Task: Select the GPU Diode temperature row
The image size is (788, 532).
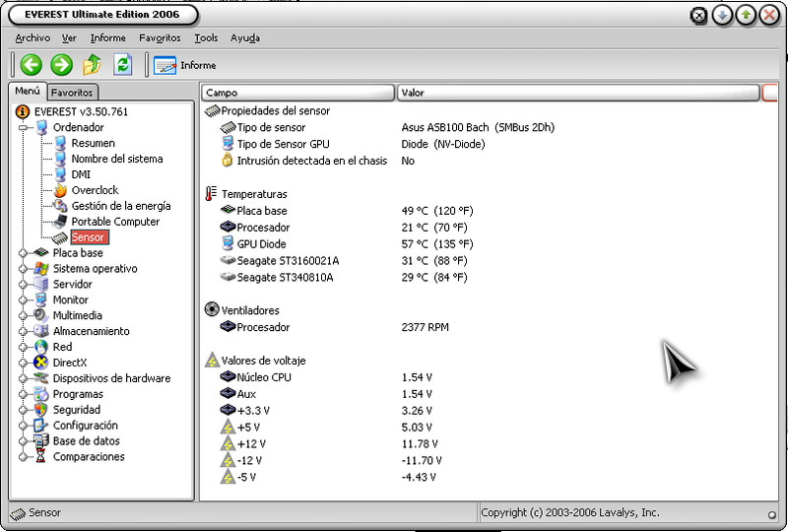Action: [347, 244]
